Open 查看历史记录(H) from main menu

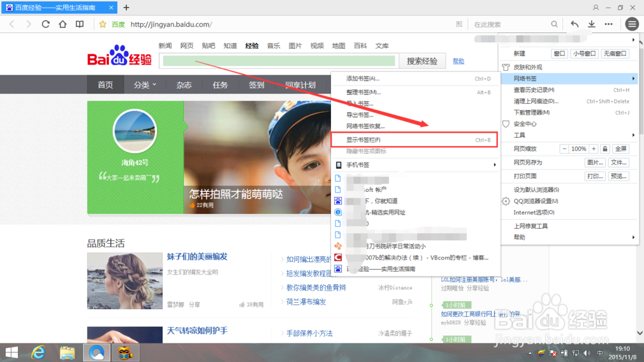[x=569, y=90]
